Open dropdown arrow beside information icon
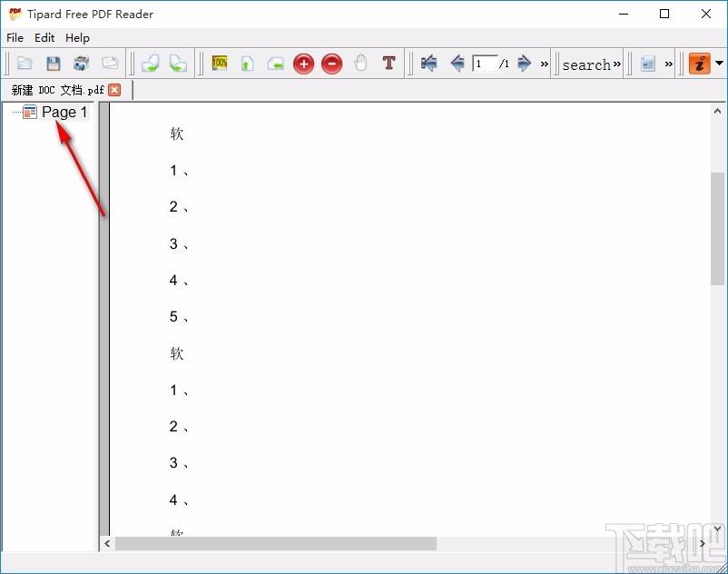This screenshot has height=574, width=728. 719,63
